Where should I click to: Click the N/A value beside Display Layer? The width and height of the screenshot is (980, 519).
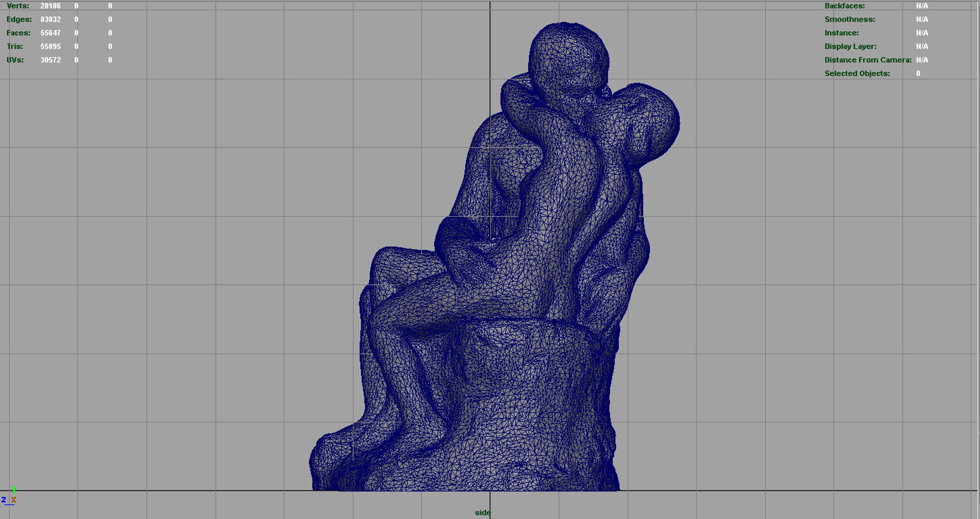point(922,46)
